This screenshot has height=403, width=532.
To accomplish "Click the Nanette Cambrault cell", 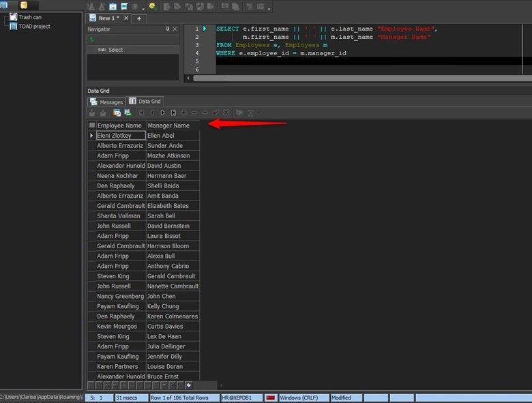I will coord(173,286).
